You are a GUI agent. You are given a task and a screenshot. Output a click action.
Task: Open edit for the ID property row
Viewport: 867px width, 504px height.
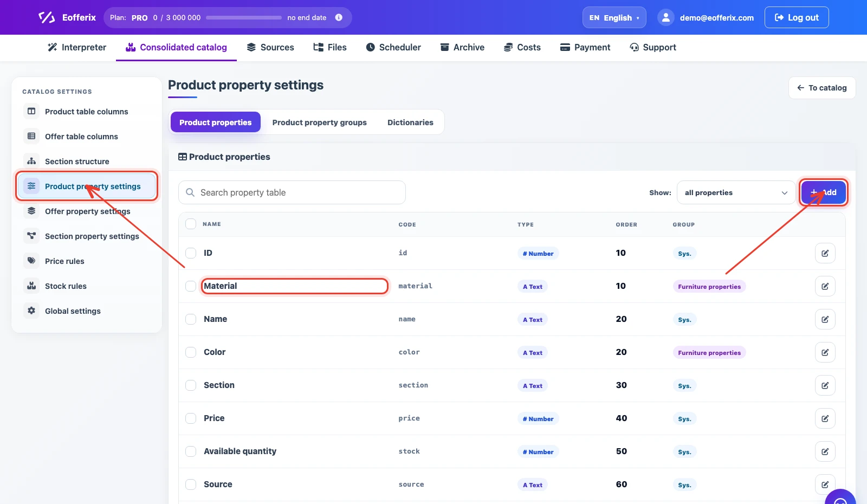825,253
